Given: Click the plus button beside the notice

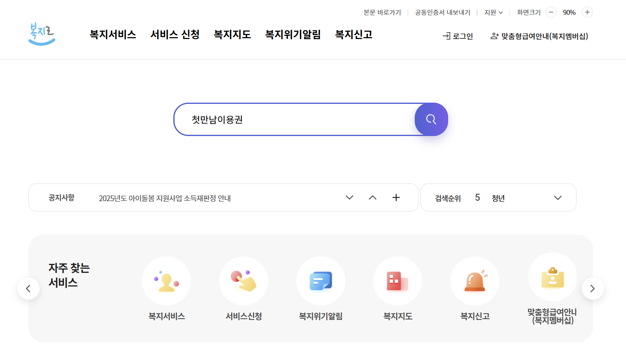Looking at the screenshot, I should click(x=396, y=197).
